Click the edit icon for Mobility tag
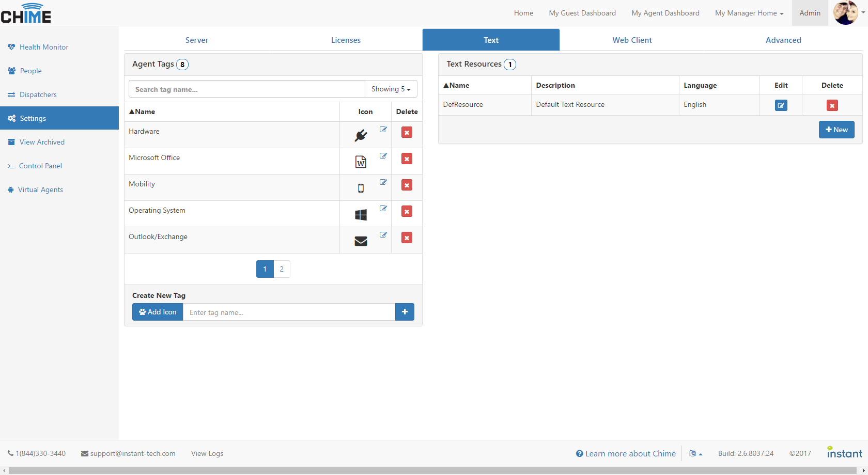The image size is (868, 475). 383,182
